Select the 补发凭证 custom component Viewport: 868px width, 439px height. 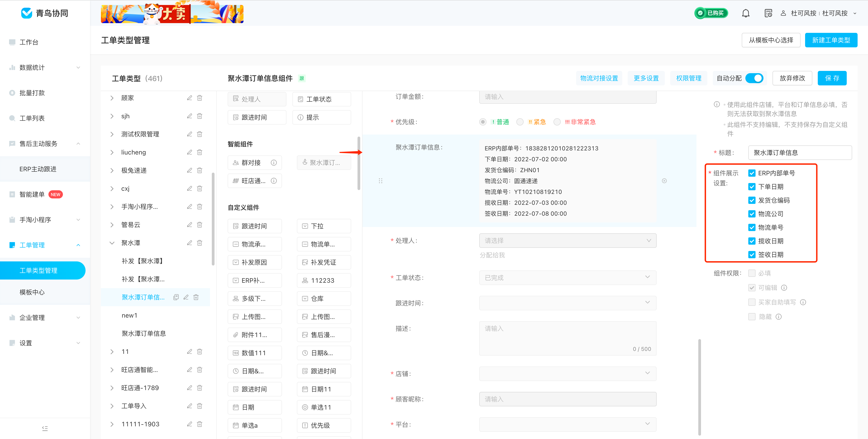click(324, 262)
